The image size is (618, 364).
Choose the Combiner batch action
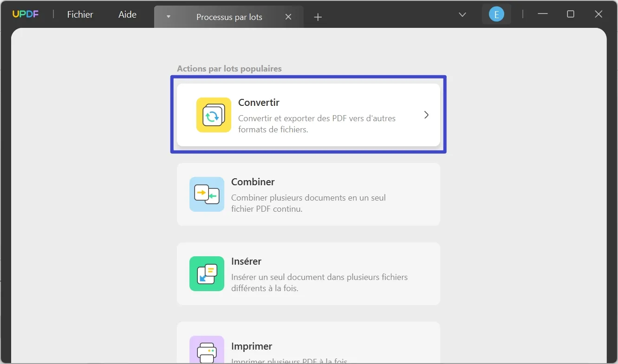click(308, 194)
